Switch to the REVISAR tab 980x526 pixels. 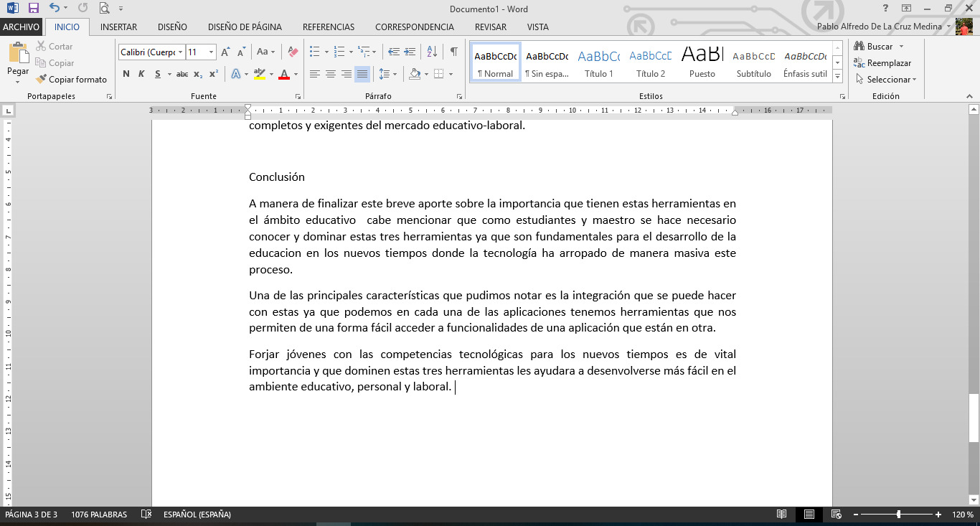[491, 27]
